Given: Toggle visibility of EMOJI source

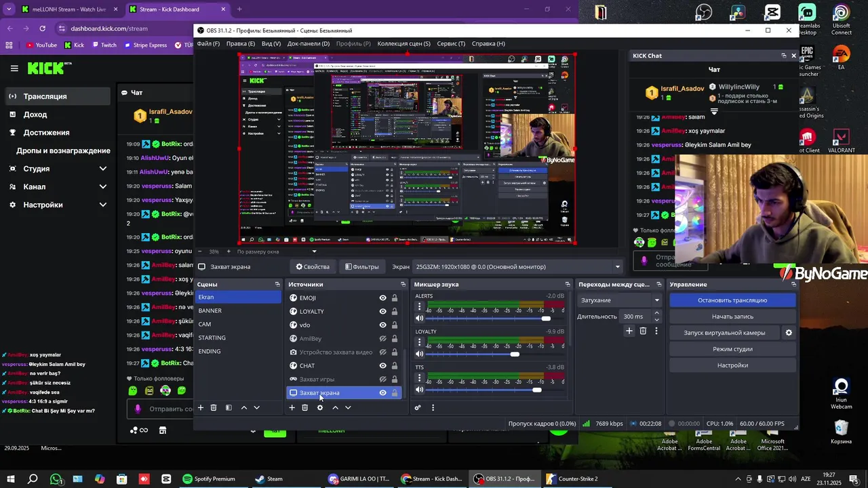Looking at the screenshot, I should 382,298.
